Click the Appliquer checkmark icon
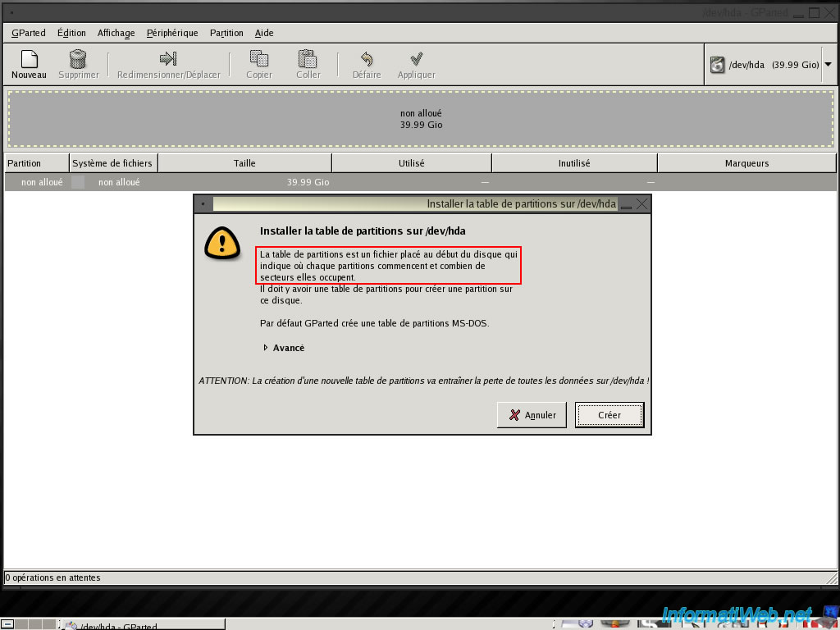The height and width of the screenshot is (630, 840). (416, 59)
